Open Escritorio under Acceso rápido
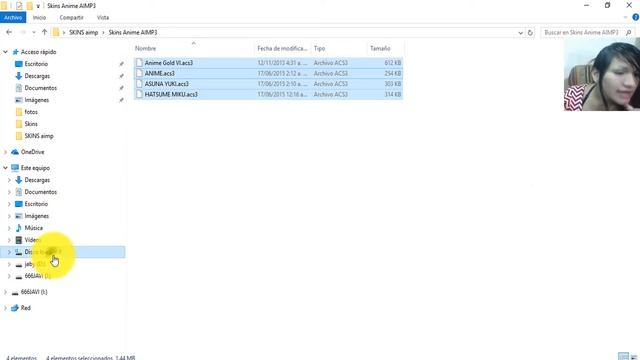Image resolution: width=640 pixels, height=360 pixels. (36, 64)
